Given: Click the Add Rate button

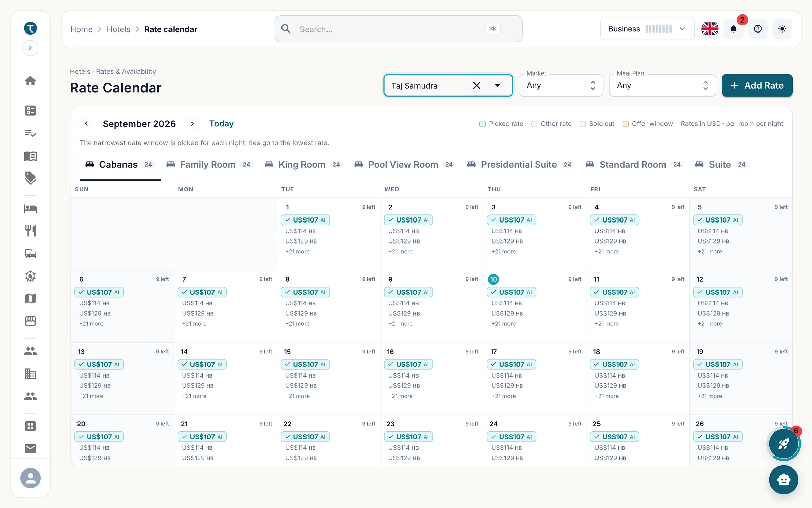Looking at the screenshot, I should coord(757,85).
